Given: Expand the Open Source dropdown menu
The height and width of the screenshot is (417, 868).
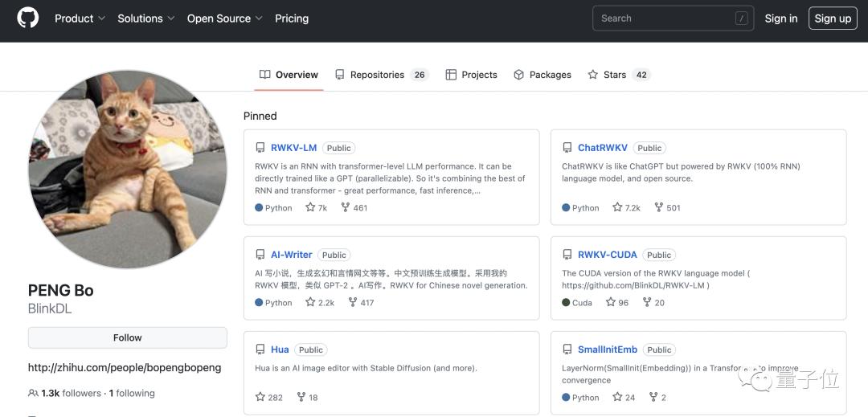Looking at the screenshot, I should point(225,18).
